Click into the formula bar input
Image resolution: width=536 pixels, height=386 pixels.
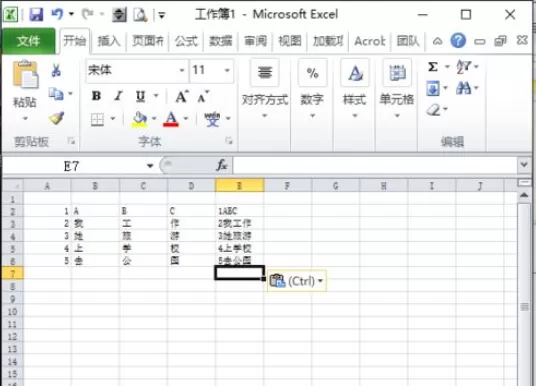click(375, 165)
